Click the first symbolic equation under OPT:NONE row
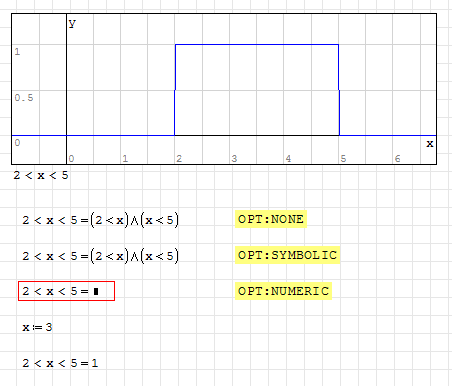The height and width of the screenshot is (386, 452). (100, 220)
